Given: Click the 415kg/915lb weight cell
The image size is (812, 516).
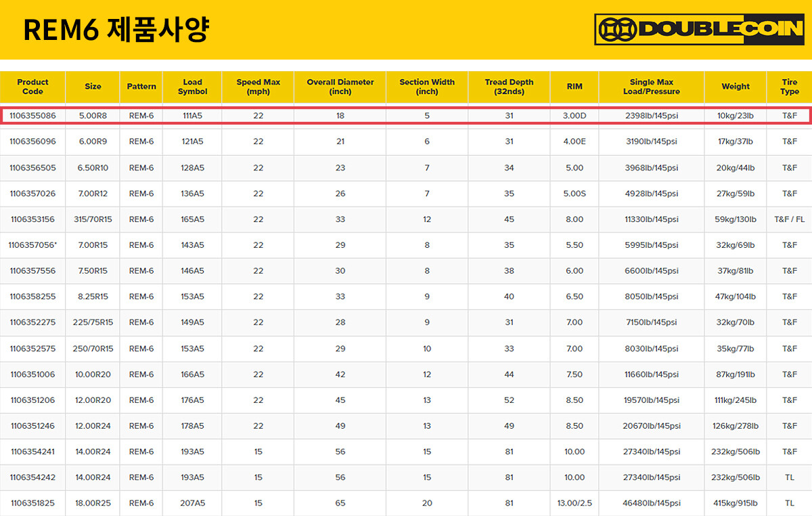Looking at the screenshot, I should (x=735, y=503).
